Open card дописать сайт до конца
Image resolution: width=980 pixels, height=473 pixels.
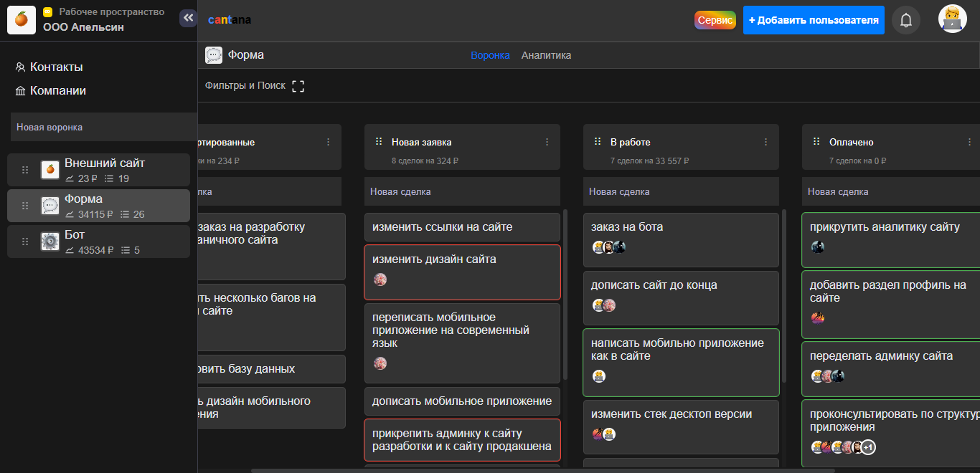tap(681, 298)
